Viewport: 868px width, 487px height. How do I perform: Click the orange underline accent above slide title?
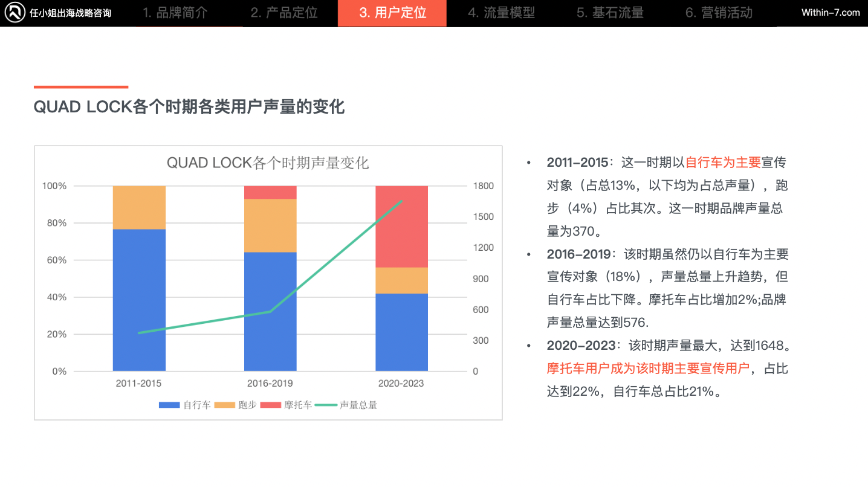pyautogui.click(x=80, y=86)
